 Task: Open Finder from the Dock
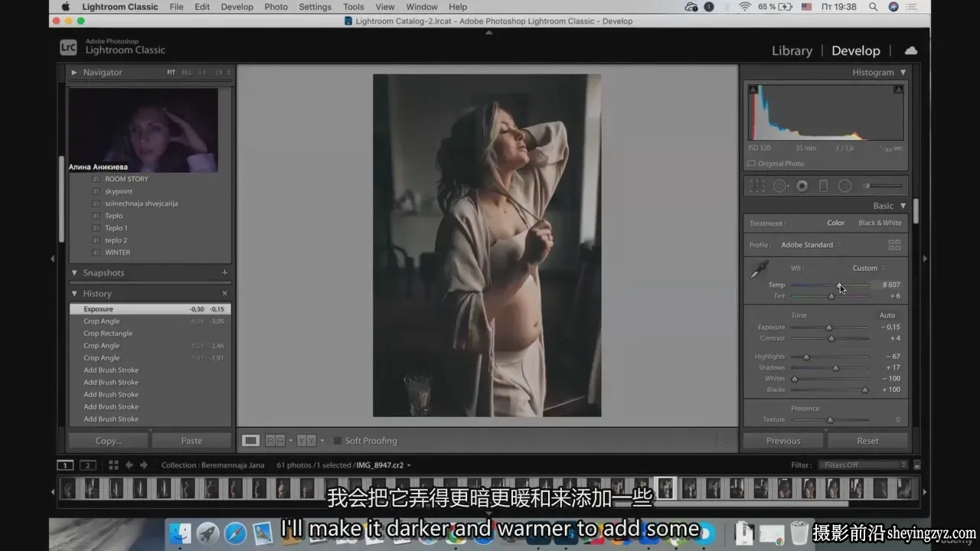pos(181,533)
